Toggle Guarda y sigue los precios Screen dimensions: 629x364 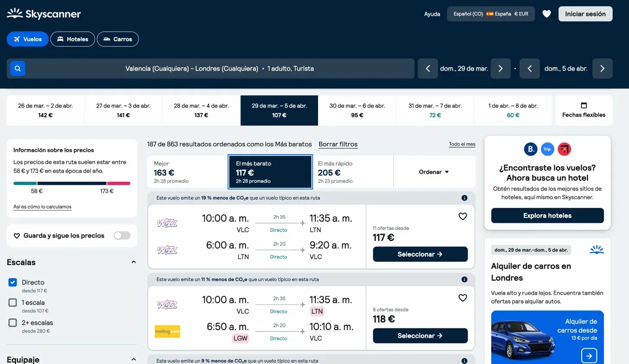[122, 235]
